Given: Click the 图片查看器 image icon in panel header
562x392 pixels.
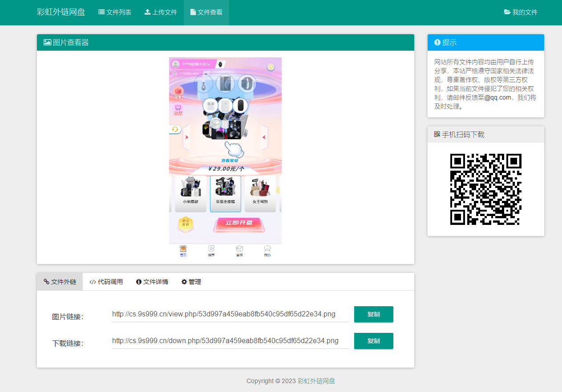Looking at the screenshot, I should click(47, 42).
